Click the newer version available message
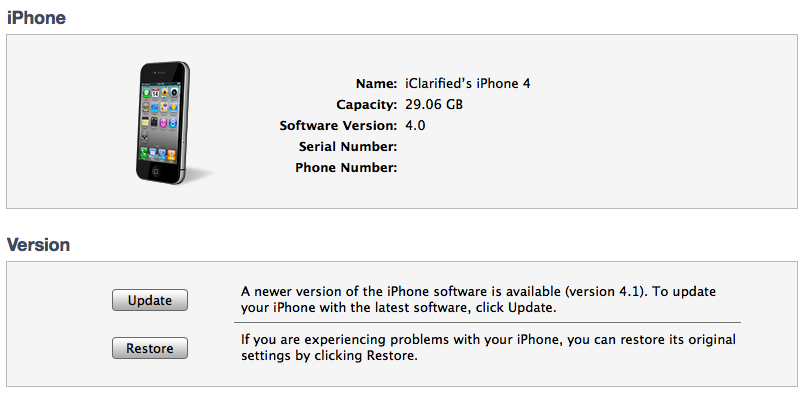 [x=478, y=300]
